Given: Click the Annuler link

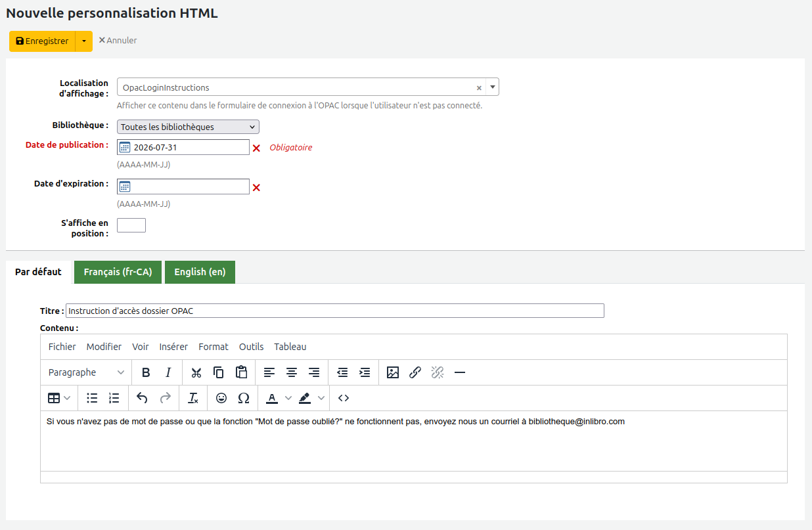Looking at the screenshot, I should tap(118, 40).
